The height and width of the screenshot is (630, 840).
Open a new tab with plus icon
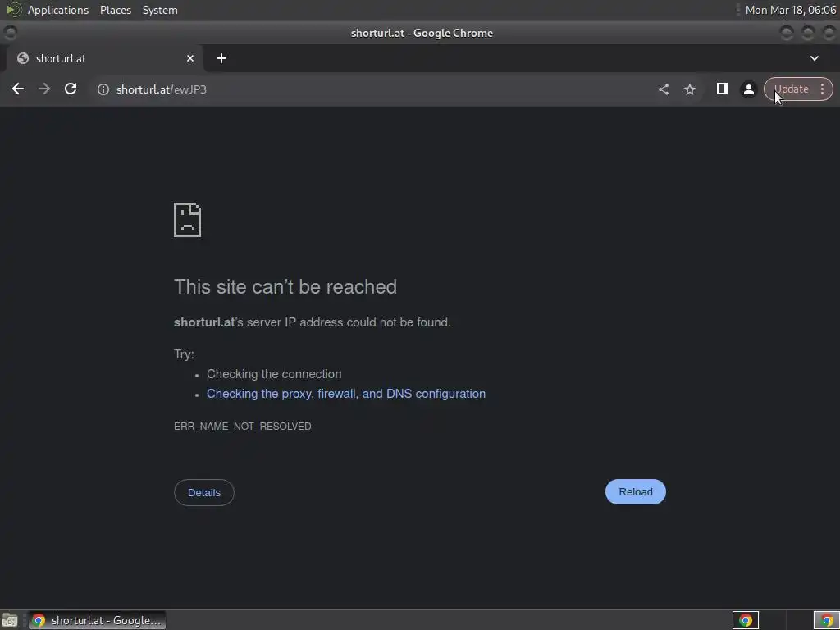tap(221, 58)
